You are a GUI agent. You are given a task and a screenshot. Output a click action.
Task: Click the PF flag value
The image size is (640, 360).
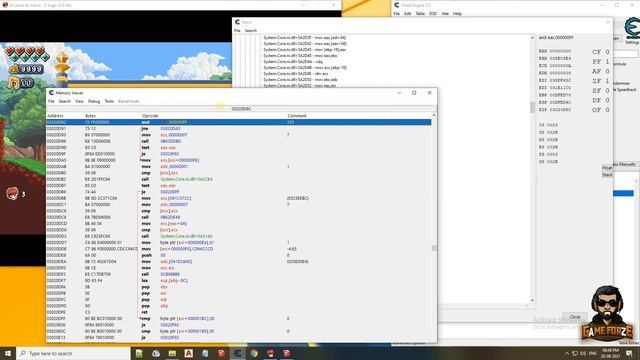[607, 62]
